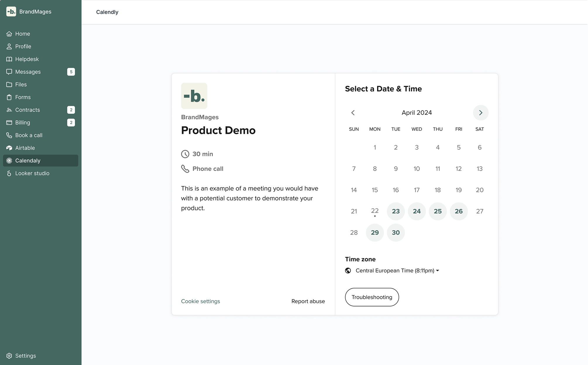
Task: Click the Home house icon
Action: 9,34
